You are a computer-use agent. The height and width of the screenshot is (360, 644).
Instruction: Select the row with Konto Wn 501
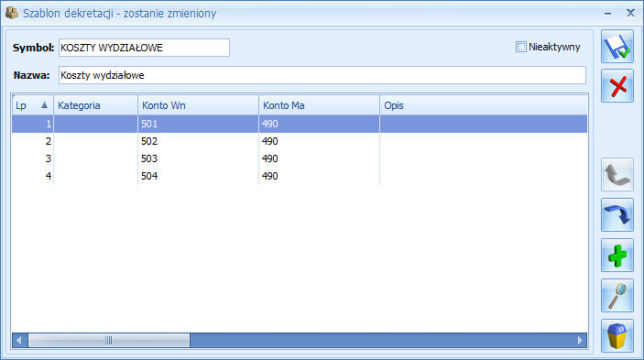tap(300, 124)
